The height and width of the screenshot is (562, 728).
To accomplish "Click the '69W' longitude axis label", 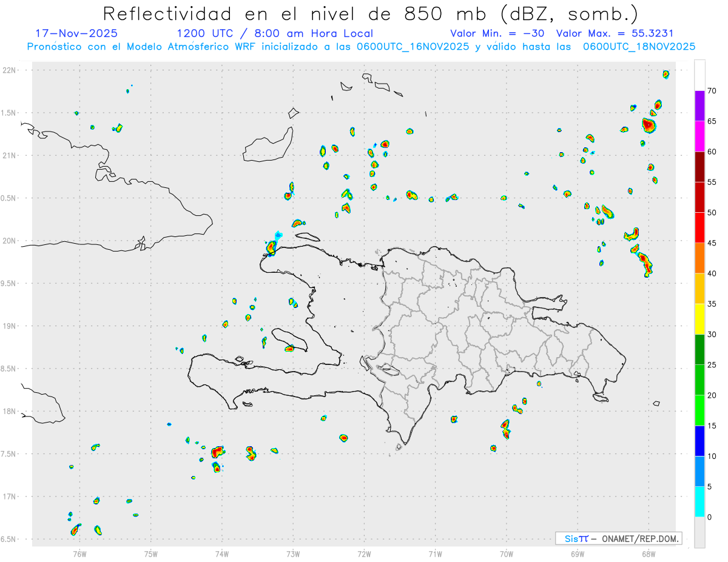I will pyautogui.click(x=578, y=554).
